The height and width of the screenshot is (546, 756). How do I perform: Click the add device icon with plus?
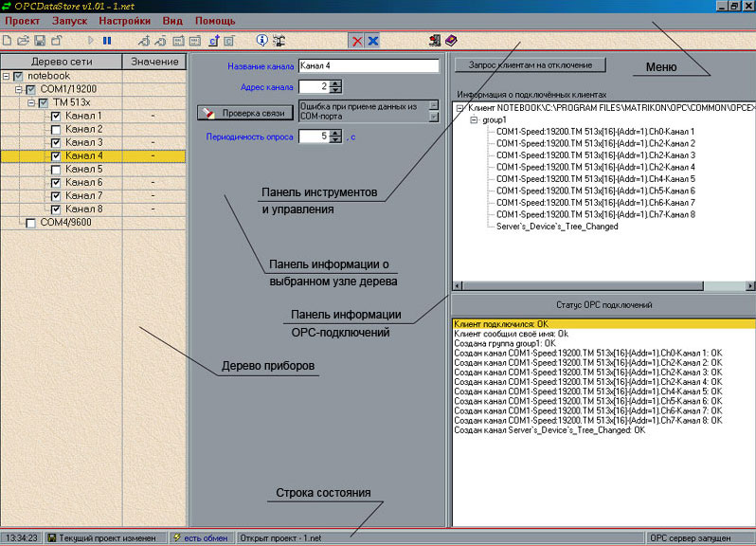(x=178, y=41)
